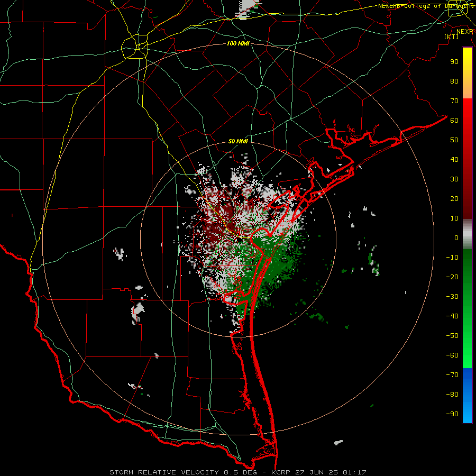Viewport: 476px width, 476px height.
Task: Click the [KT] units label above the scale
Action: 451,36
